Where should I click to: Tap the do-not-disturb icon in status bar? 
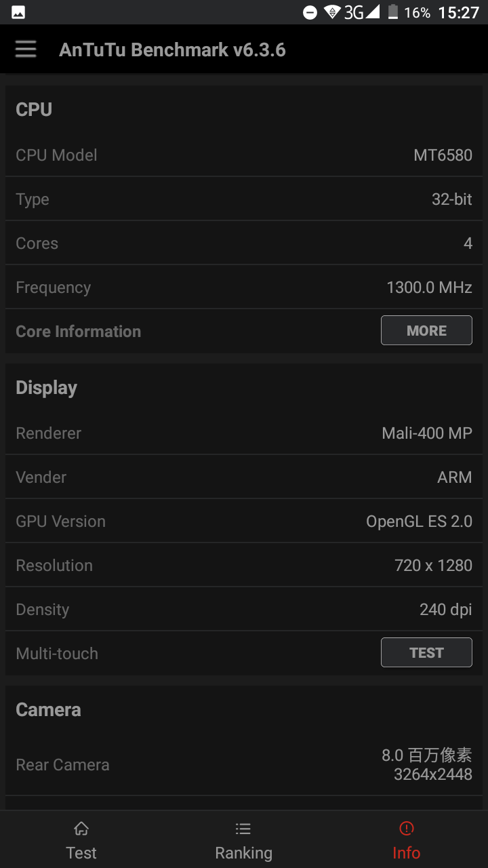pyautogui.click(x=310, y=13)
